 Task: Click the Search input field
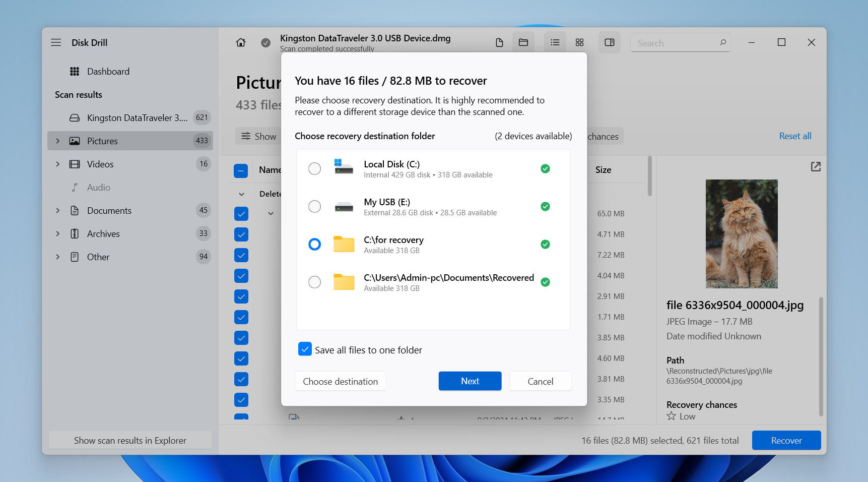pos(680,43)
